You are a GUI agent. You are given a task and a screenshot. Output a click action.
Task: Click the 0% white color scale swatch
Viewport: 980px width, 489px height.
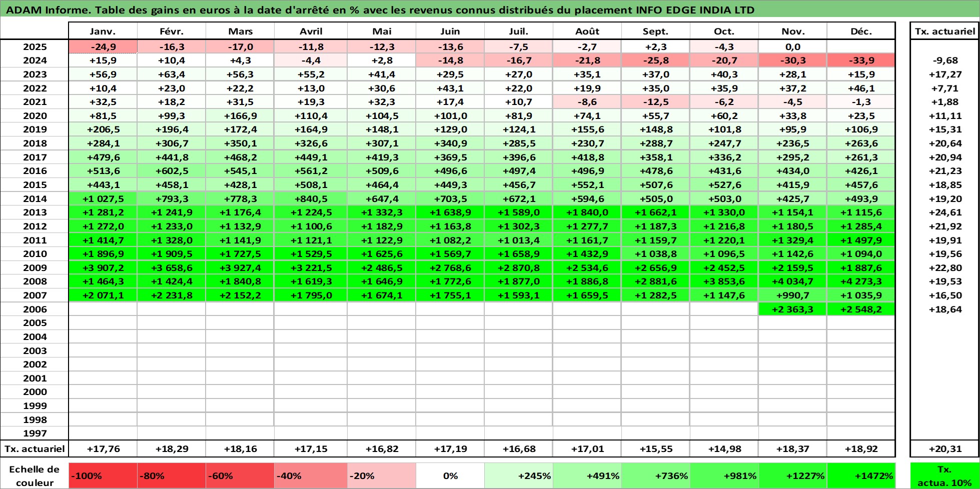click(x=450, y=475)
